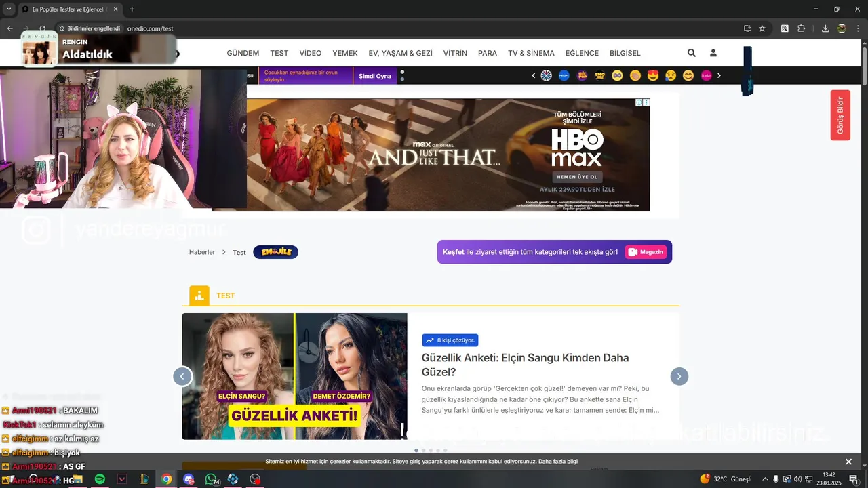Open BİLGİSEL menu item

pyautogui.click(x=625, y=53)
